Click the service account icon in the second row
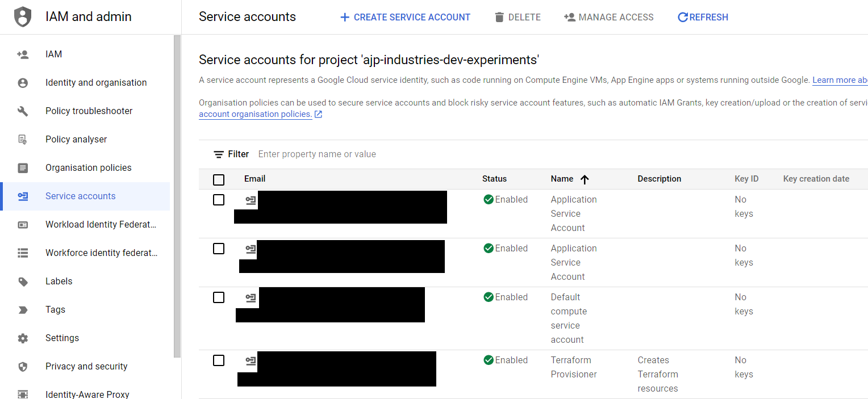Viewport: 868px width, 399px height. (251, 249)
